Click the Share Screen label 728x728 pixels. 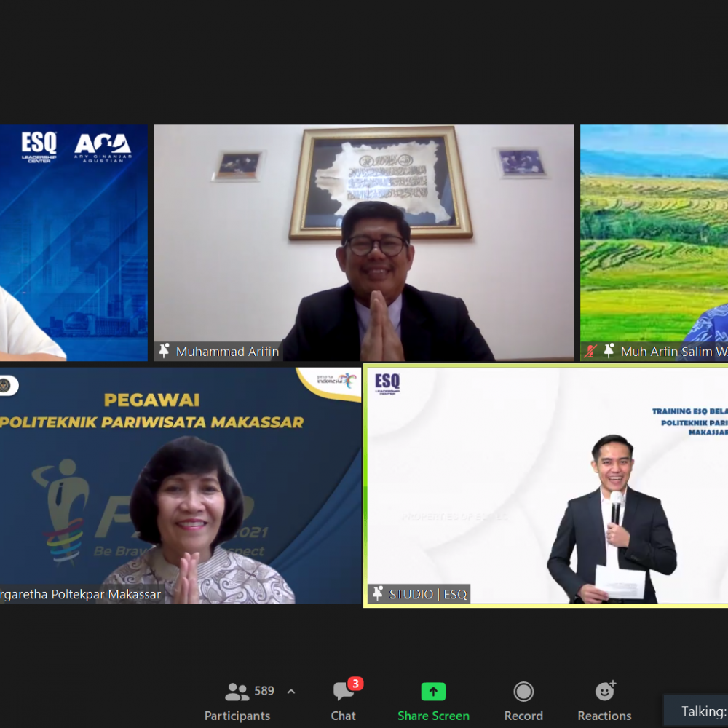[x=433, y=716]
